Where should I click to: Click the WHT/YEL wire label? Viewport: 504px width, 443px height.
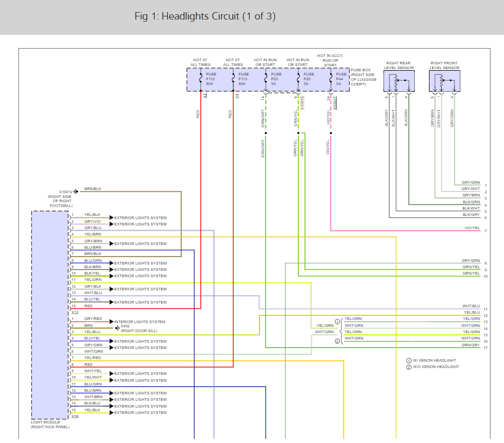click(x=93, y=371)
